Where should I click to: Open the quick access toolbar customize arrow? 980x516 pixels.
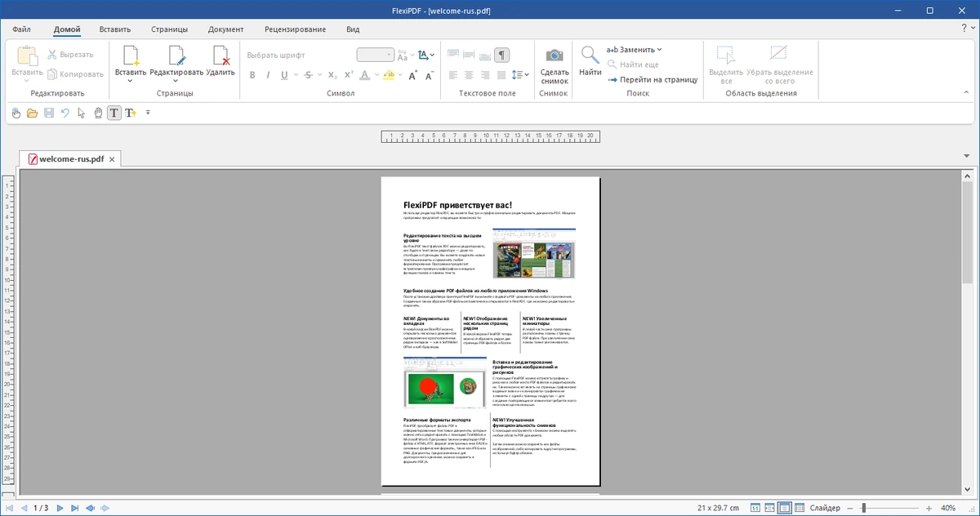point(148,113)
